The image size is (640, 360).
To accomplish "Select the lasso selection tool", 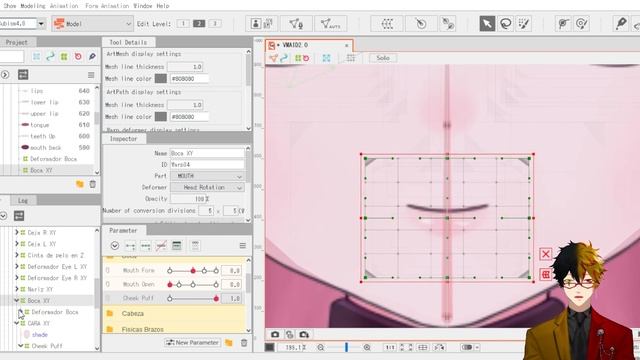I will tap(506, 24).
